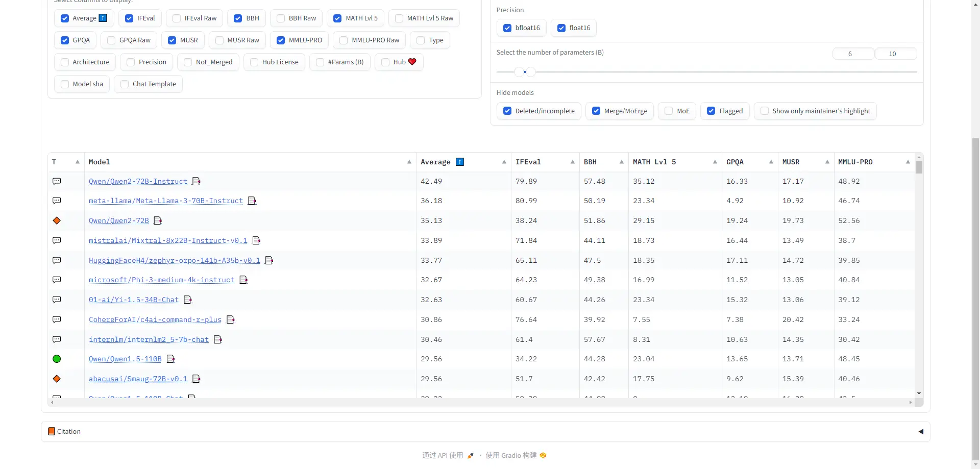Screen dimensions: 980x469
Task: Open document icon for Qwen1.5-110B
Action: 171,359
